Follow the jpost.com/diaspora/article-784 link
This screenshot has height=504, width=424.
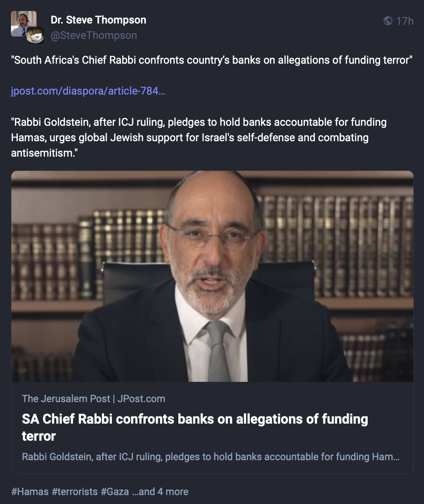point(88,91)
